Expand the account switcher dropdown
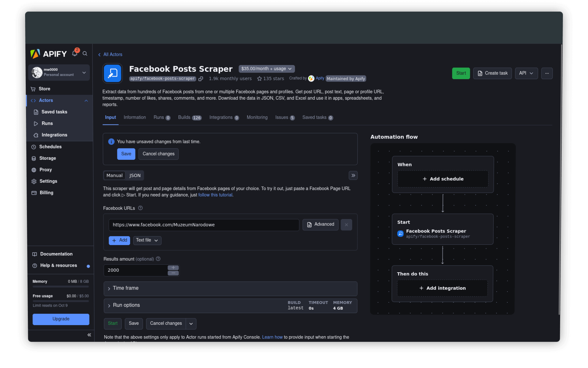The image size is (588, 368). click(x=84, y=73)
